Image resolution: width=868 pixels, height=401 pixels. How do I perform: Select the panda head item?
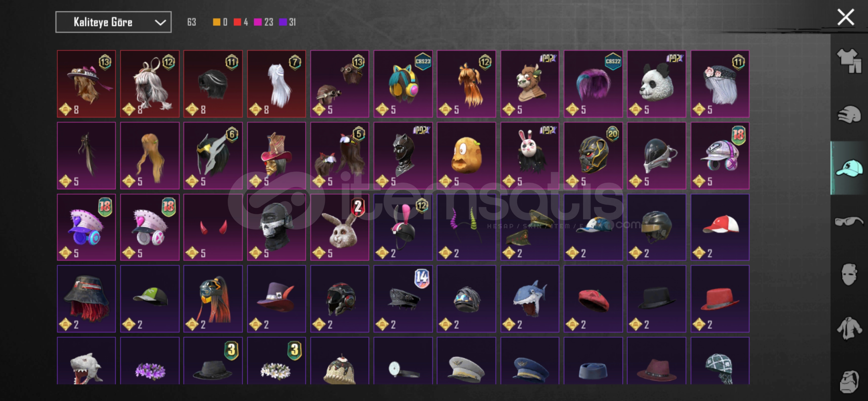coord(656,84)
